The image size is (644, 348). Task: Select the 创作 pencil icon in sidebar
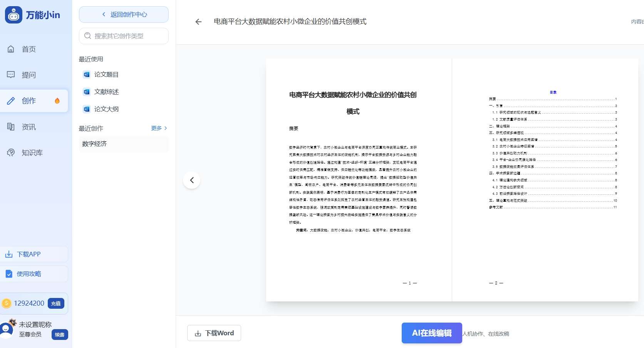coord(11,101)
